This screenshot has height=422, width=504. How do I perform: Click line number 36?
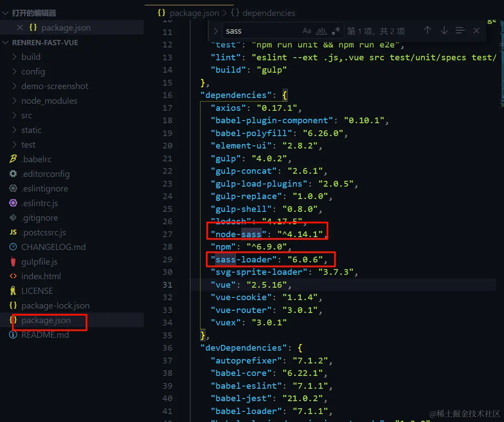[167, 348]
